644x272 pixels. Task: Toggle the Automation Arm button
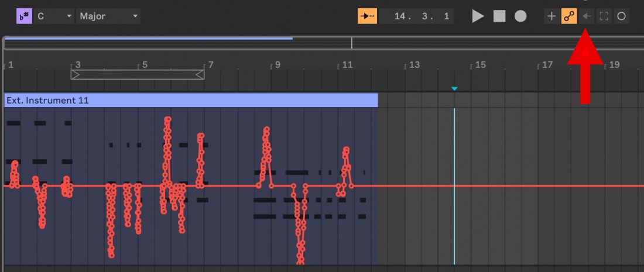click(568, 16)
